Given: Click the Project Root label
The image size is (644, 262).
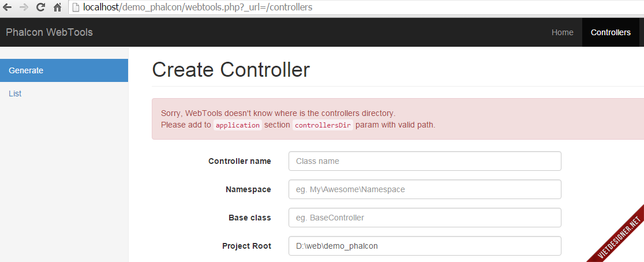Looking at the screenshot, I should 246,246.
